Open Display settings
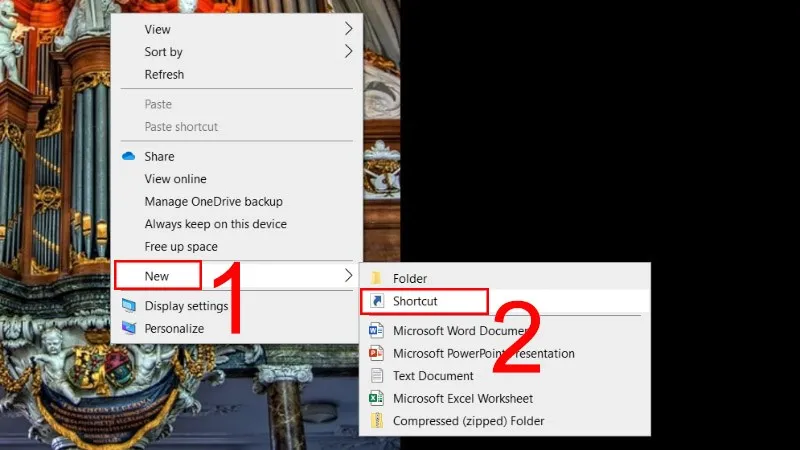This screenshot has height=450, width=800. pos(237,306)
